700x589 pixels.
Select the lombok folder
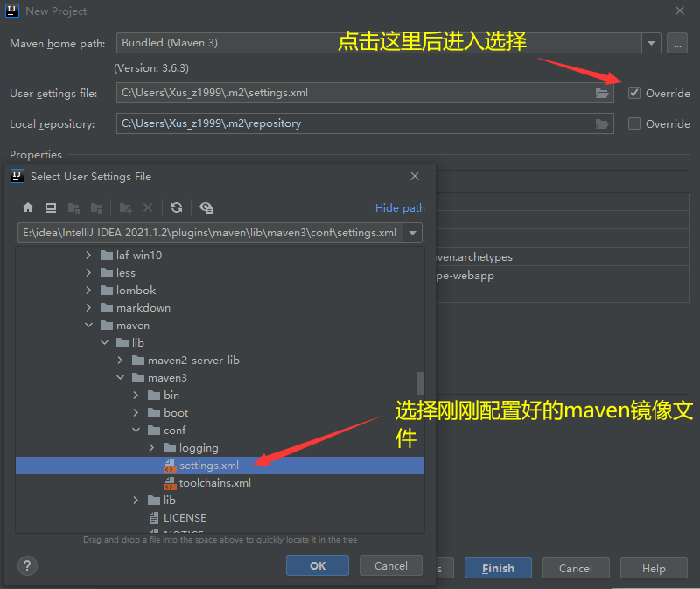pos(136,291)
